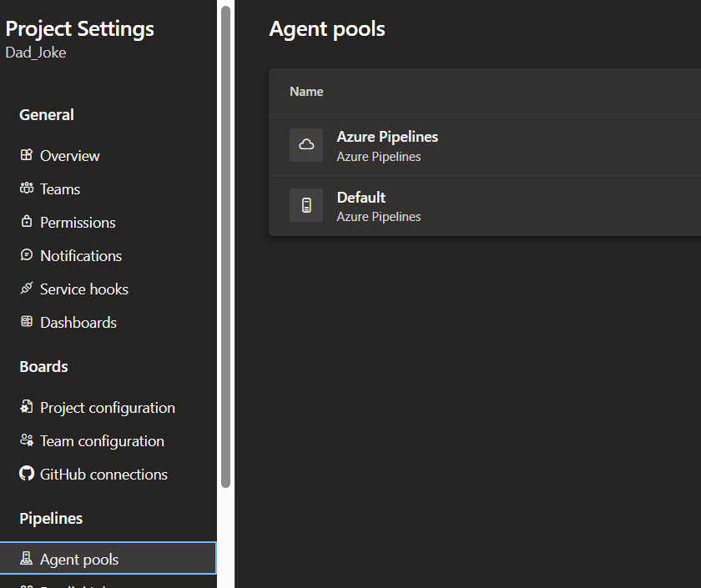Click the Notifications chat bubble icon
701x588 pixels.
coord(27,255)
